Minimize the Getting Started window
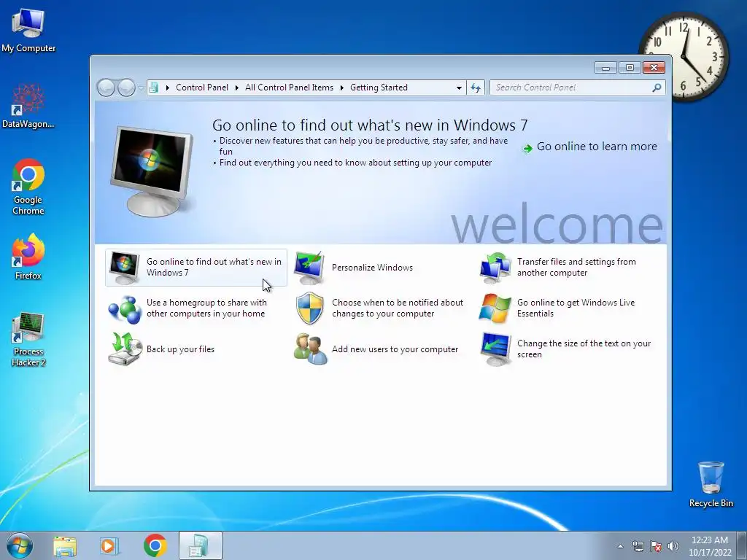 605,68
